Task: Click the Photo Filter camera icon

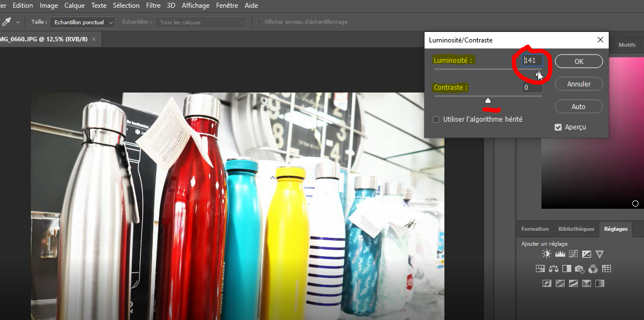Action: click(579, 269)
